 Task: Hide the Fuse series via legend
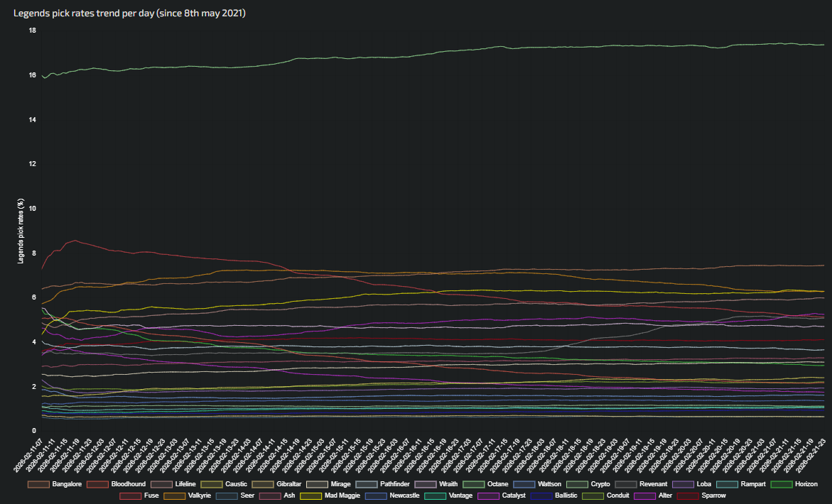pyautogui.click(x=151, y=495)
